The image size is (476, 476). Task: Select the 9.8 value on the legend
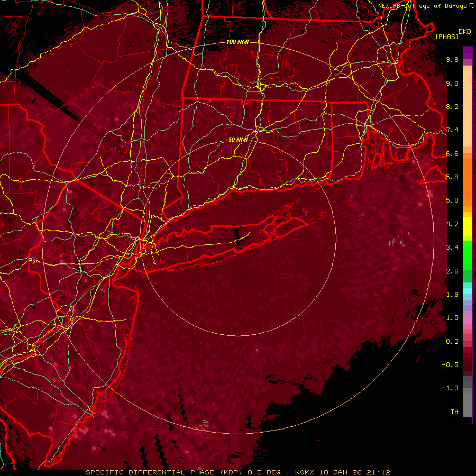(452, 60)
